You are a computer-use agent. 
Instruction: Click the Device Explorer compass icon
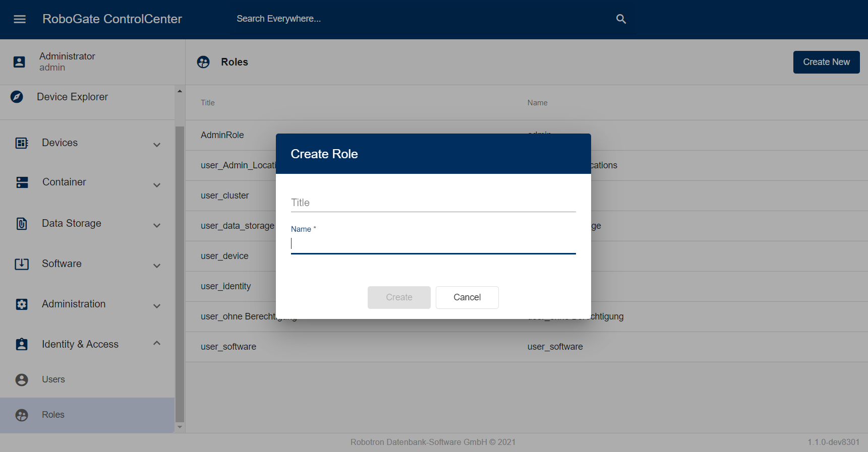(x=17, y=97)
